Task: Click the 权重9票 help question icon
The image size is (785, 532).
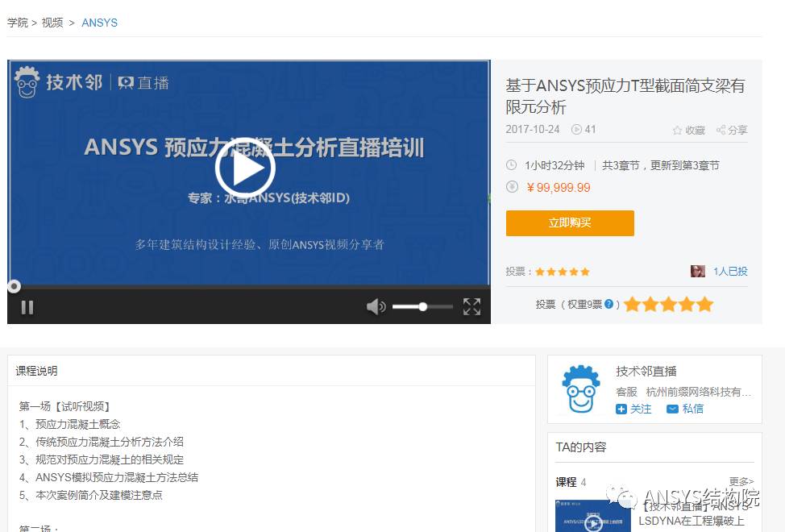Action: (x=608, y=304)
